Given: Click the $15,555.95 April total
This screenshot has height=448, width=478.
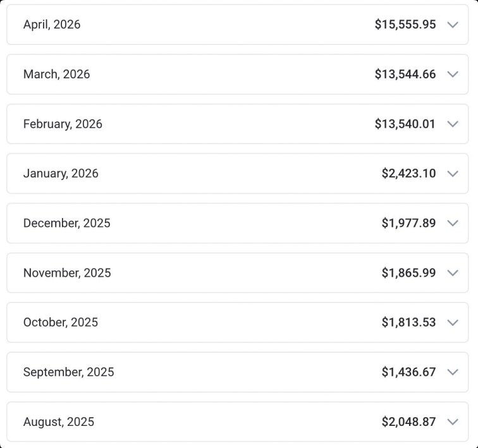Looking at the screenshot, I should (405, 25).
